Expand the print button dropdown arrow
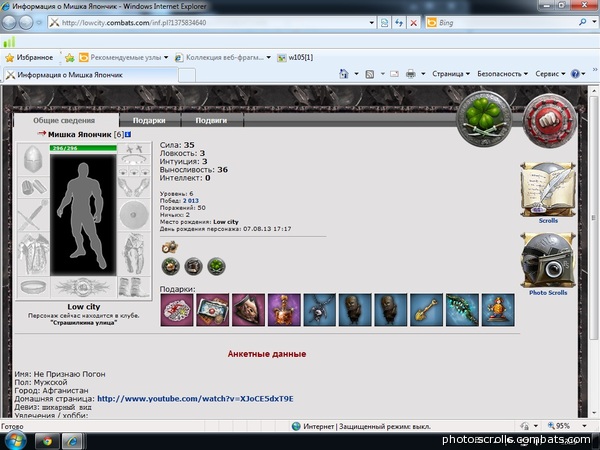Image resolution: width=600 pixels, height=450 pixels. 423,74
